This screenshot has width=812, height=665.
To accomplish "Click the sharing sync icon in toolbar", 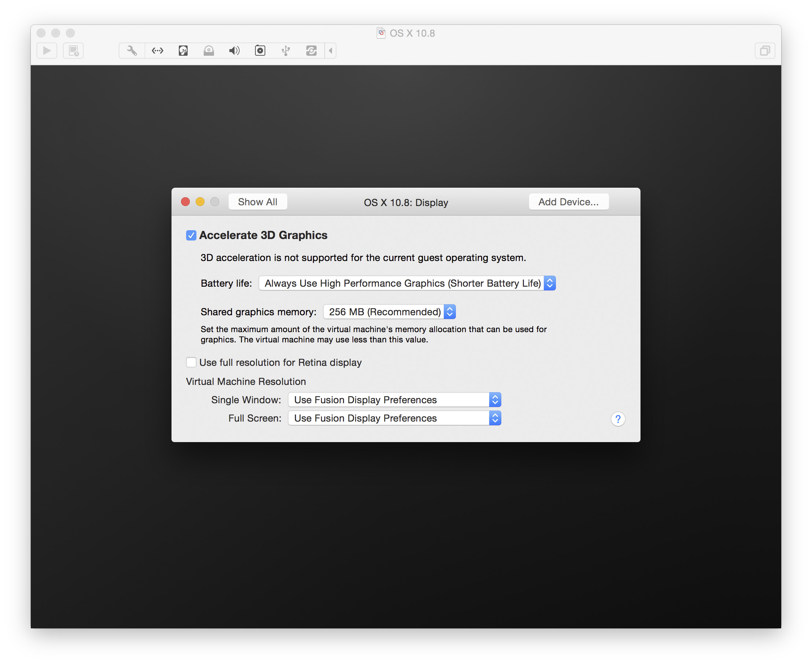I will pyautogui.click(x=311, y=51).
